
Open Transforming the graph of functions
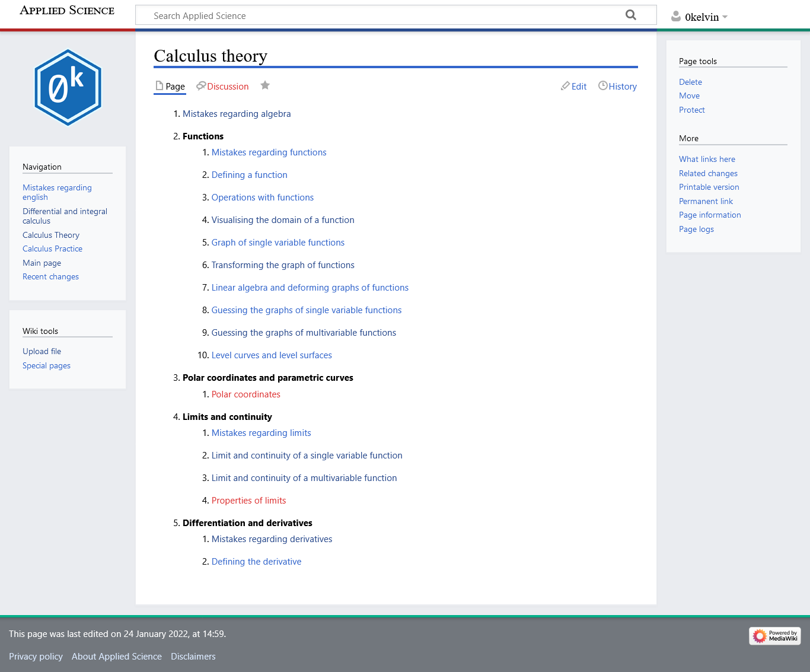[283, 265]
